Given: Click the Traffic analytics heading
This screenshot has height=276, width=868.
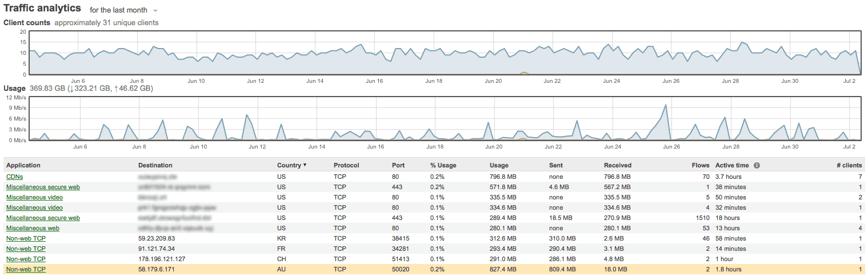Looking at the screenshot, I should pyautogui.click(x=42, y=9).
